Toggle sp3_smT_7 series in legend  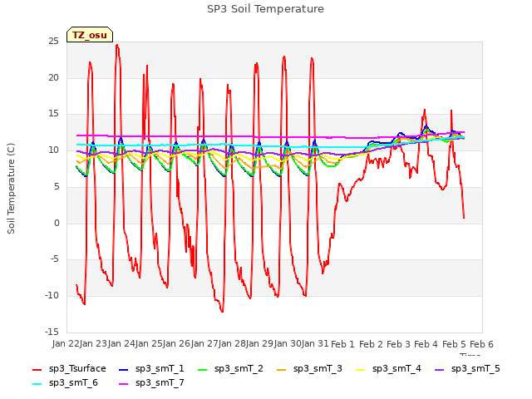tap(151, 383)
